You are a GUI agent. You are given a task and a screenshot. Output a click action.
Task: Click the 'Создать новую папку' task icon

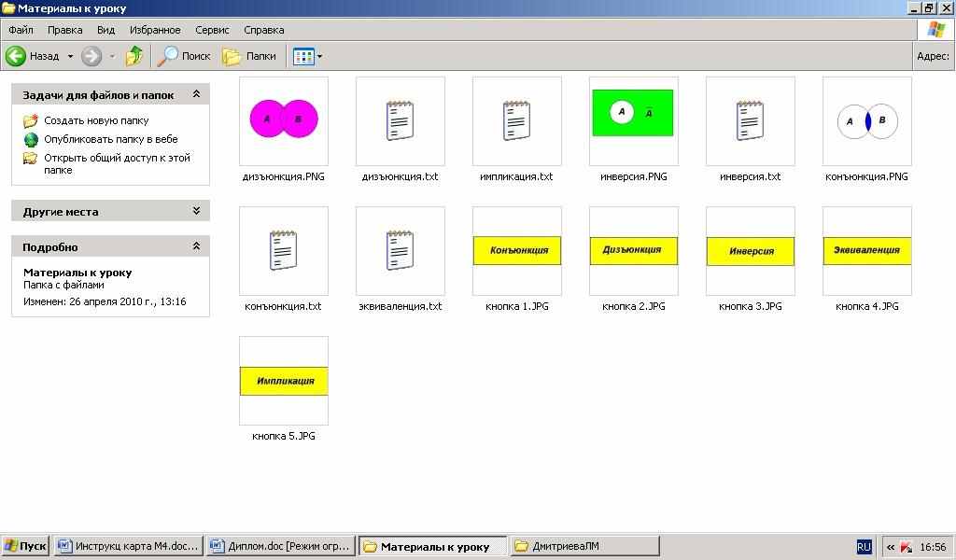tap(31, 120)
